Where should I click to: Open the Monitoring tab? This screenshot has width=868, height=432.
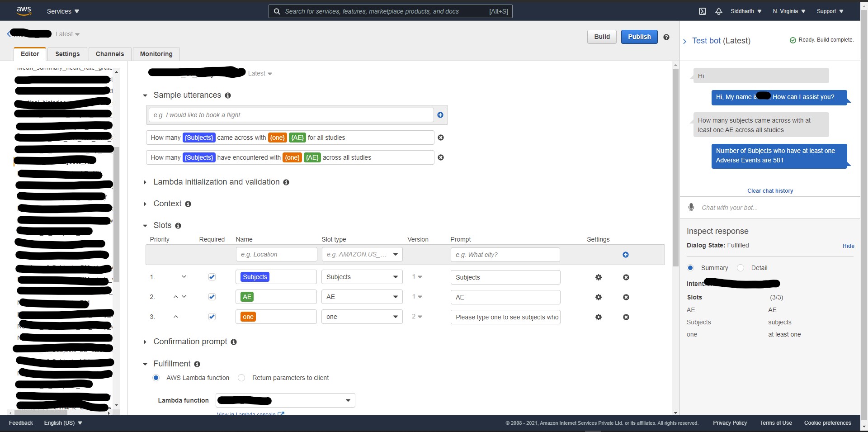(156, 54)
